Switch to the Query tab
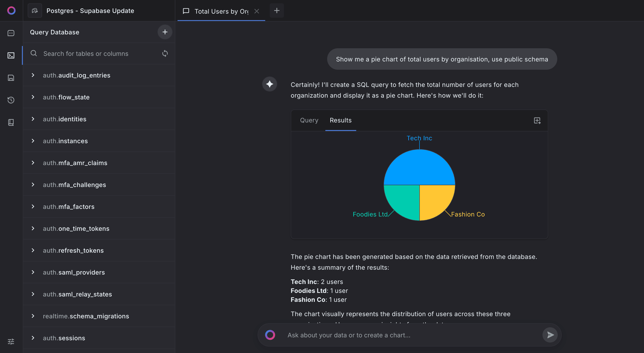Screen dimensions: 644x353 click(x=309, y=120)
